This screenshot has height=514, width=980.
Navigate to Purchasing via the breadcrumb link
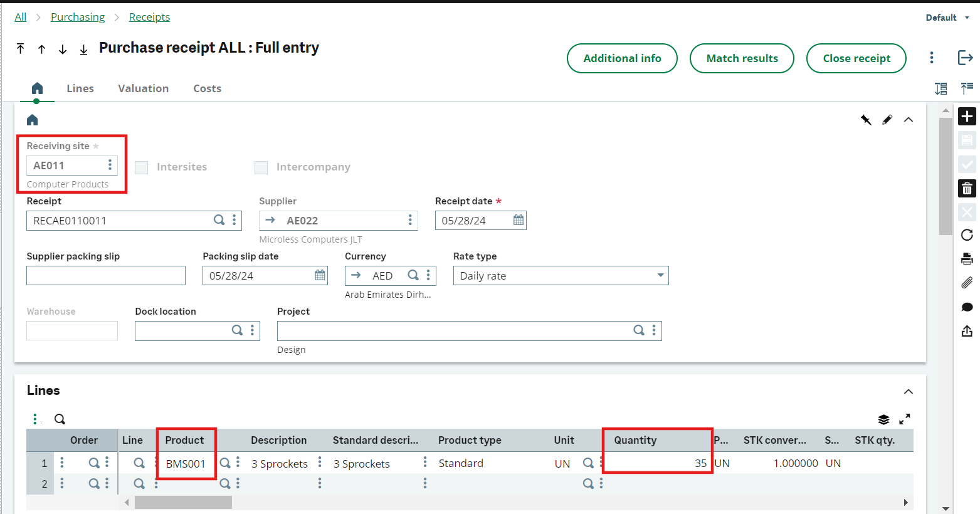click(x=78, y=17)
